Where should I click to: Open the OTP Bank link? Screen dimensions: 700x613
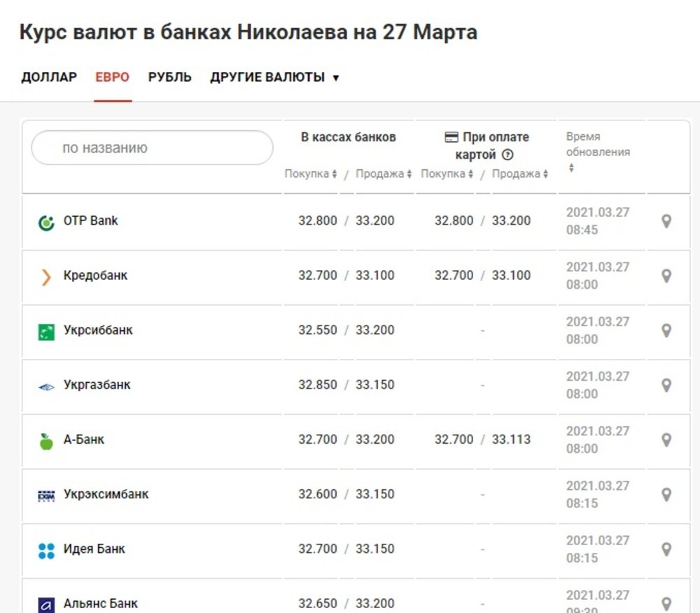tap(90, 220)
